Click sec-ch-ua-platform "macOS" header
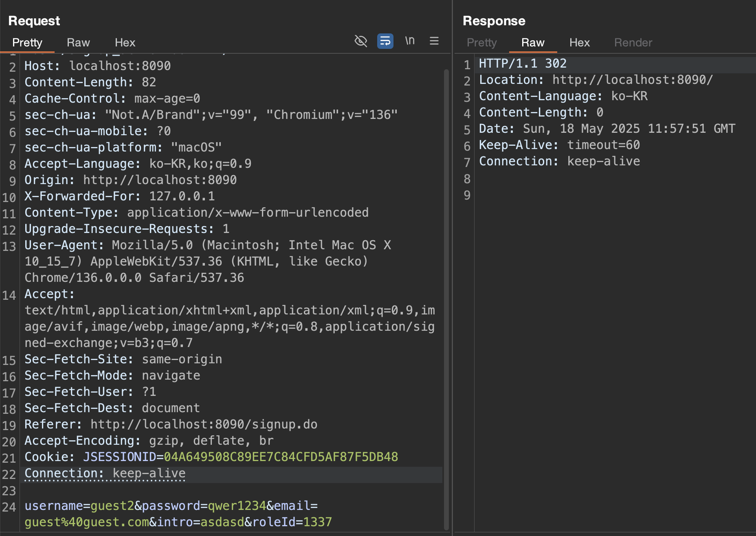Image resolution: width=756 pixels, height=536 pixels. tap(123, 147)
